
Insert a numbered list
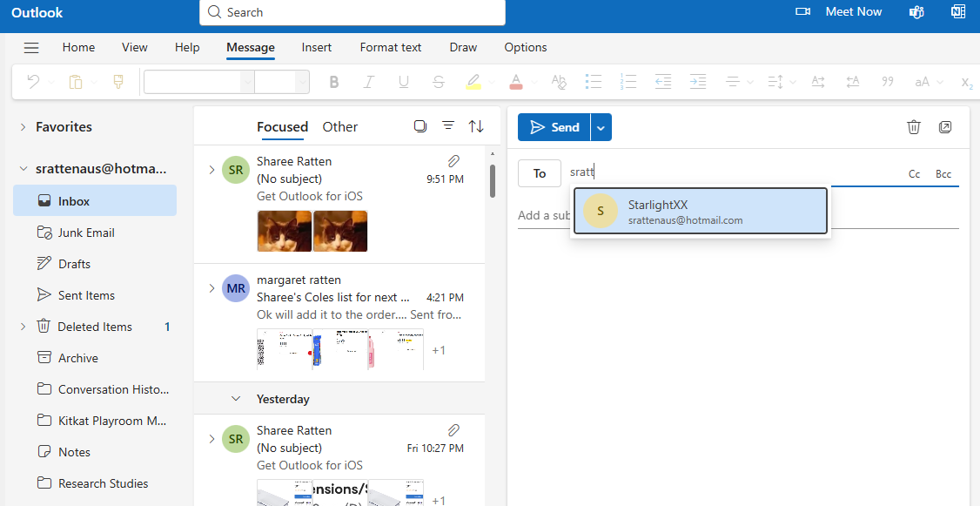tap(628, 82)
